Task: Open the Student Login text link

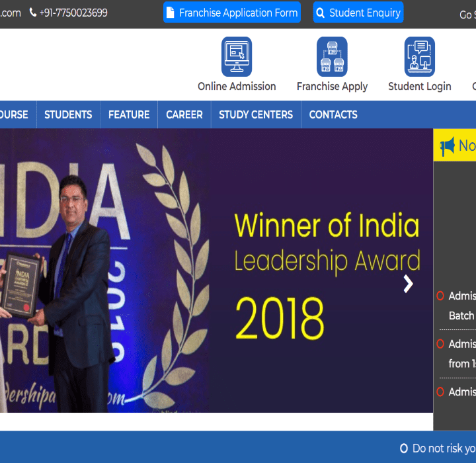Action: click(x=420, y=87)
